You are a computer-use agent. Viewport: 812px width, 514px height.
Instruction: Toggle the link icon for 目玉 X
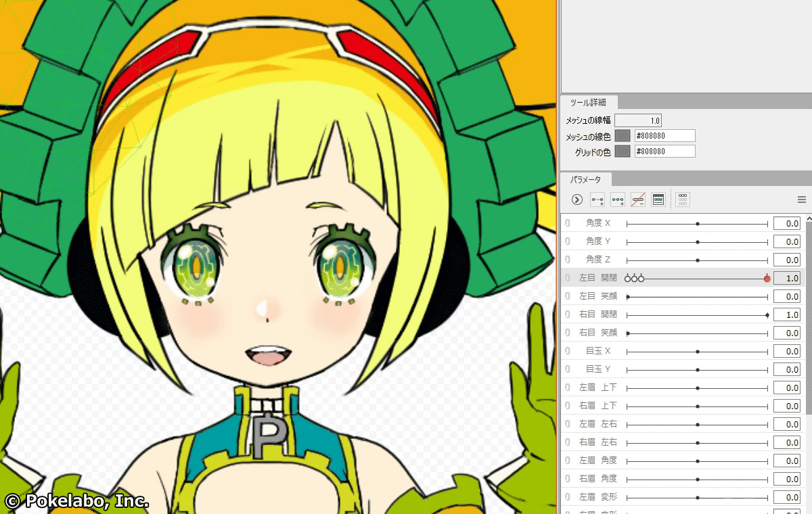(567, 351)
